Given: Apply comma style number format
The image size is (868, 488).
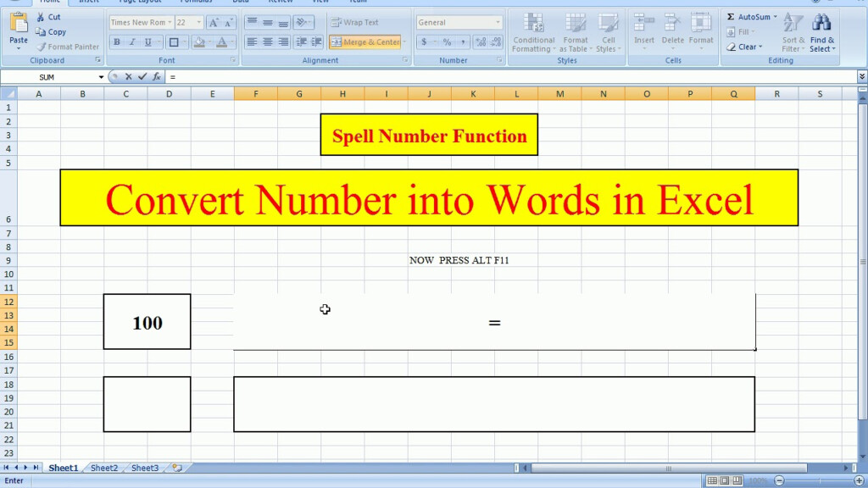Looking at the screenshot, I should point(463,42).
